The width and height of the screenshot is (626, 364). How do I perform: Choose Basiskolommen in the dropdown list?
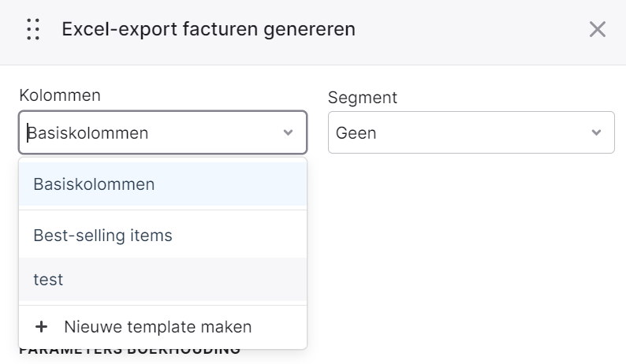coord(163,184)
